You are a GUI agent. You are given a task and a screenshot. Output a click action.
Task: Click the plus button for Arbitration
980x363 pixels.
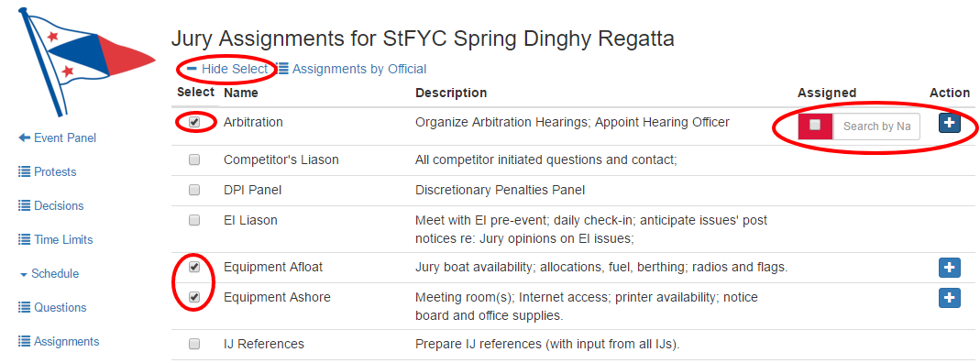(950, 123)
